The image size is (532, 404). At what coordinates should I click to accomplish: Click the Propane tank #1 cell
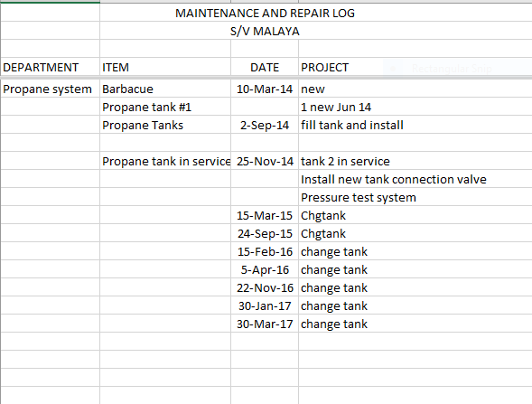click(165, 107)
